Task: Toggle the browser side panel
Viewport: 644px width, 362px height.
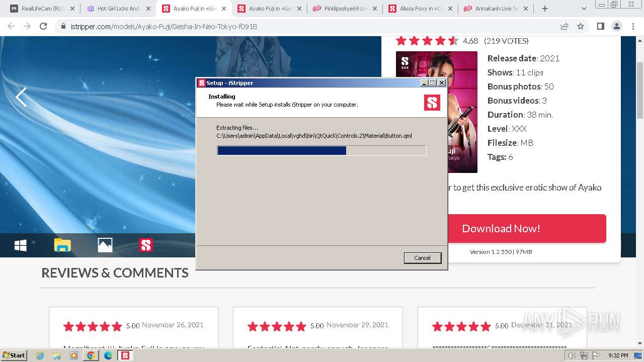Action: pyautogui.click(x=600, y=26)
